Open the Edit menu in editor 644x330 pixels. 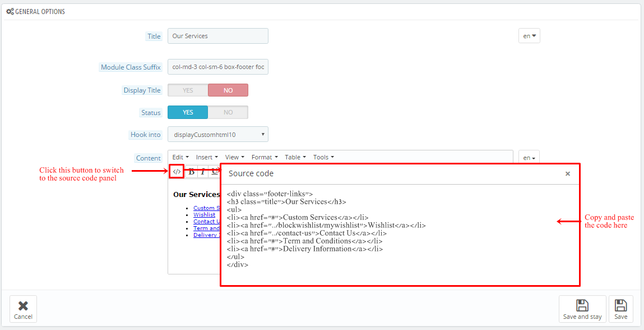tap(180, 157)
